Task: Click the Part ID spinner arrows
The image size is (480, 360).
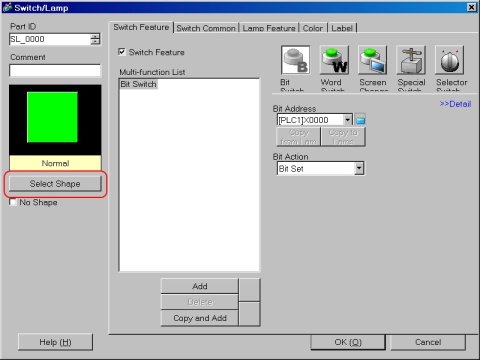Action: (x=95, y=39)
